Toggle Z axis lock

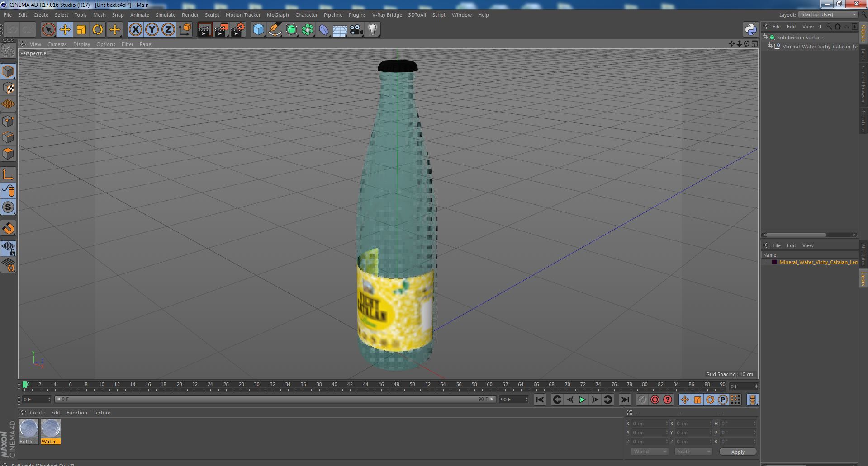168,30
